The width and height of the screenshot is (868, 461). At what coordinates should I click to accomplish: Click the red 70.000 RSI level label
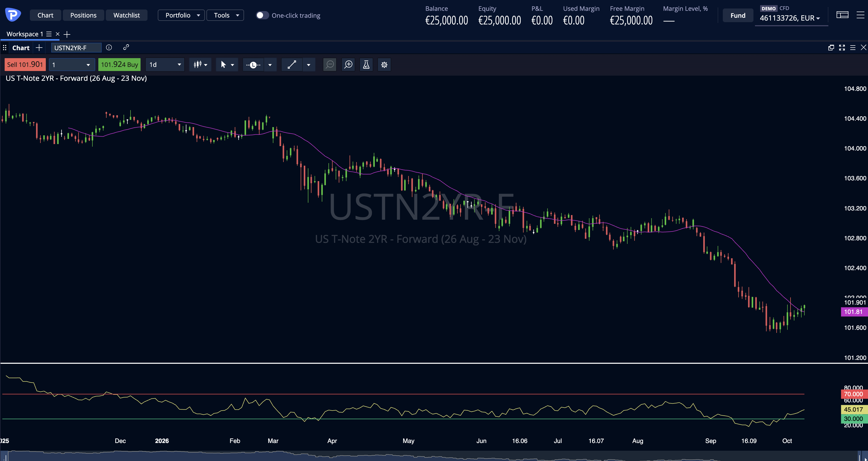pos(854,394)
